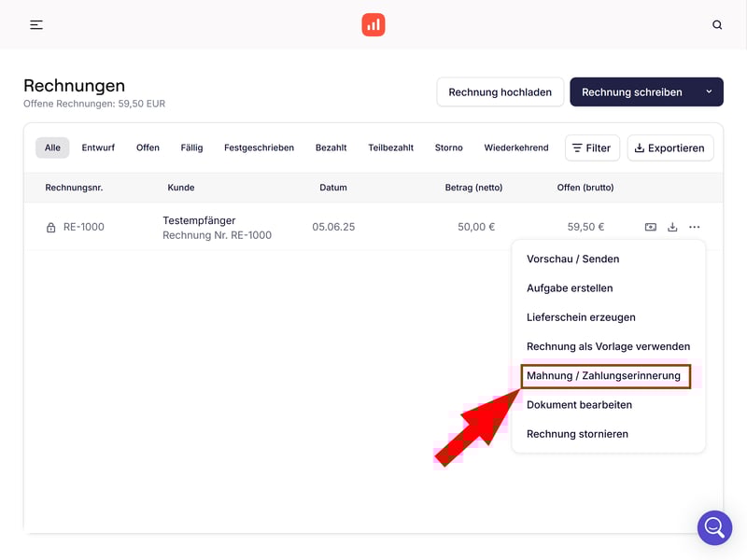The width and height of the screenshot is (747, 560).
Task: Show the Wiederkehrend invoices tab
Action: coord(515,147)
